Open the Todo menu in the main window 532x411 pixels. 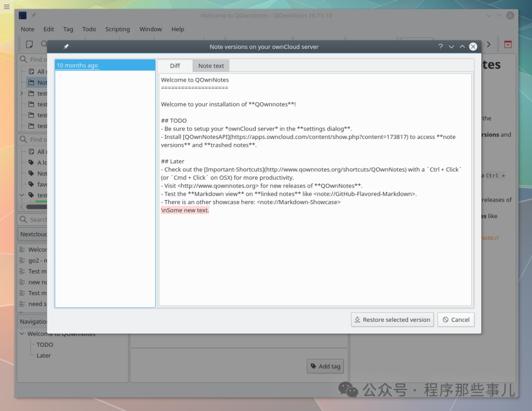tap(89, 29)
